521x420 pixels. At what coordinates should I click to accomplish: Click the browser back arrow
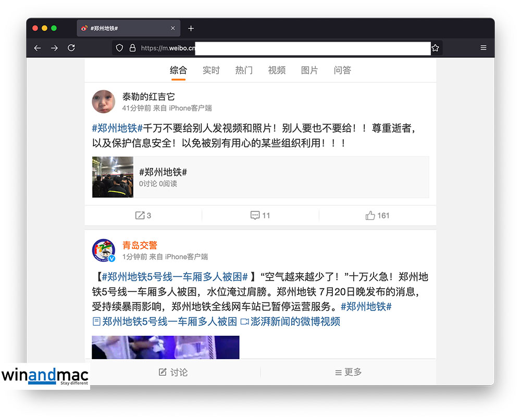tap(38, 48)
